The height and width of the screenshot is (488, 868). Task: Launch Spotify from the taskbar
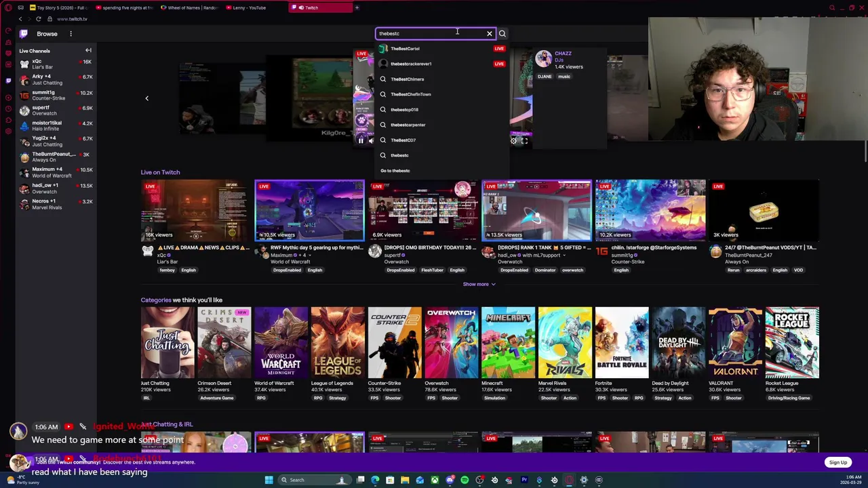(x=465, y=480)
